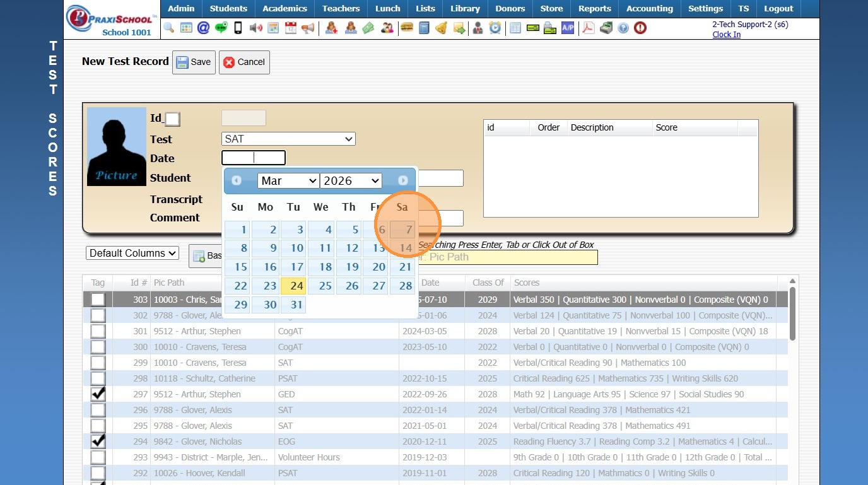Click the Clock In link
The width and height of the screenshot is (868, 485).
[726, 35]
